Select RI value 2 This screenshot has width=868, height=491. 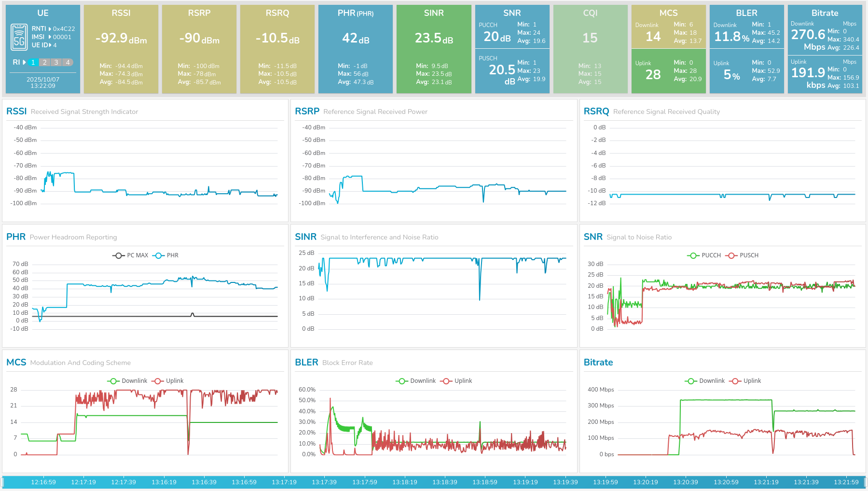tap(44, 62)
